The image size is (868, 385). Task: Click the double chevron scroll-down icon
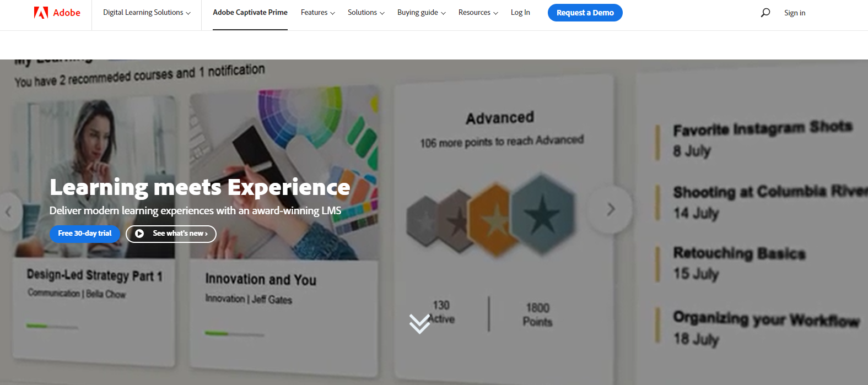point(419,324)
